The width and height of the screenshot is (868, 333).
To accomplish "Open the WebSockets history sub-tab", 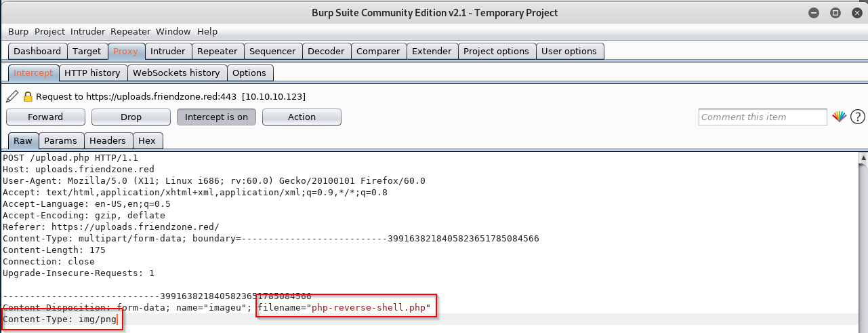I will click(176, 73).
